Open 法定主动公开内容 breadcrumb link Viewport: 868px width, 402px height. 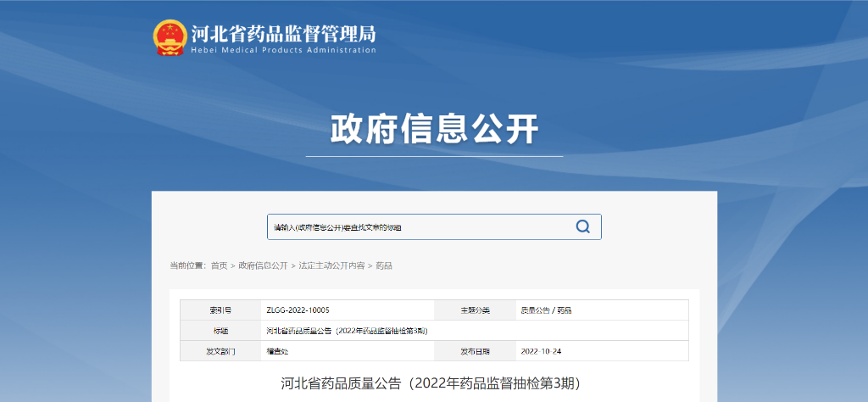(x=331, y=265)
